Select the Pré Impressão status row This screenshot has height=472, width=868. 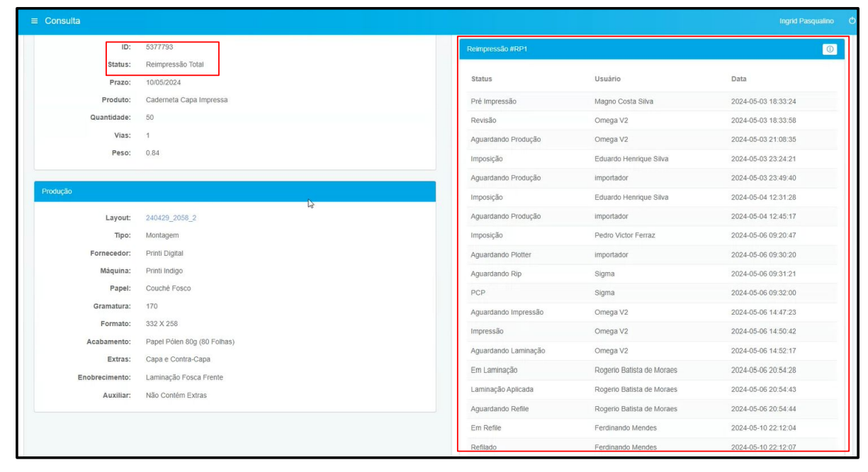pyautogui.click(x=493, y=101)
